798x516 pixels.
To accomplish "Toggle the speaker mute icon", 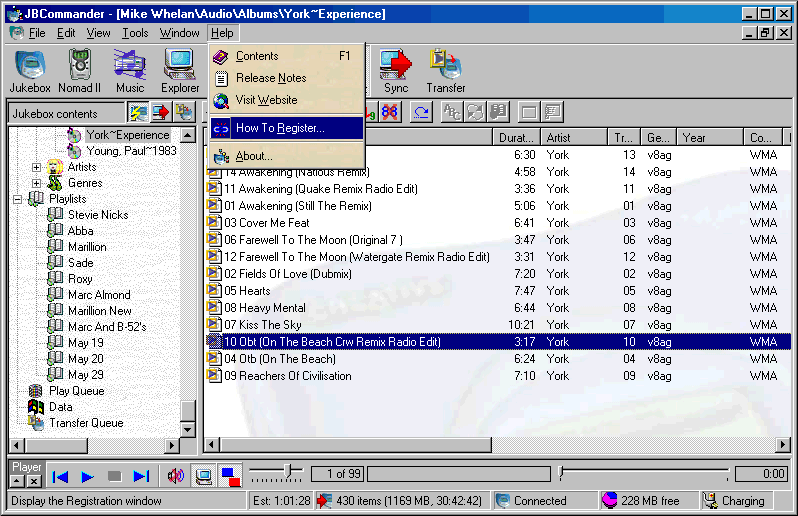I will point(176,476).
